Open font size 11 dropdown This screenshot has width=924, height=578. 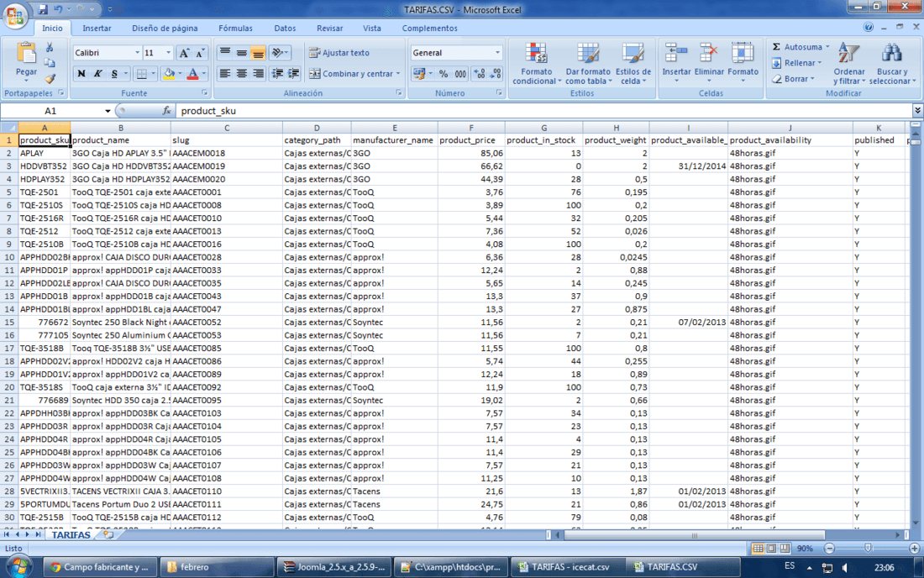point(169,53)
